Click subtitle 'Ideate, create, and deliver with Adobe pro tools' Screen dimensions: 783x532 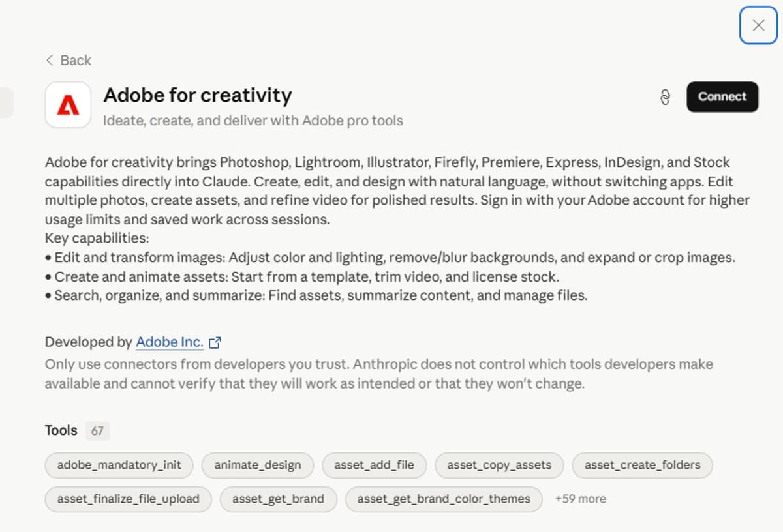point(253,121)
